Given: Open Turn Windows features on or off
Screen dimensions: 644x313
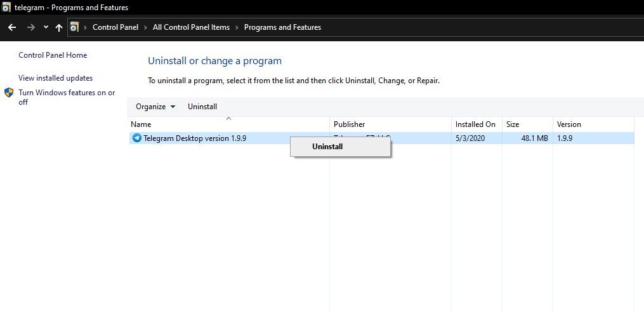Looking at the screenshot, I should pos(67,97).
